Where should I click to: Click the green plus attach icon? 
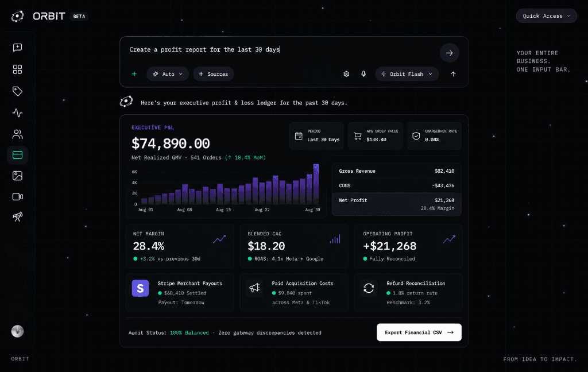[134, 74]
